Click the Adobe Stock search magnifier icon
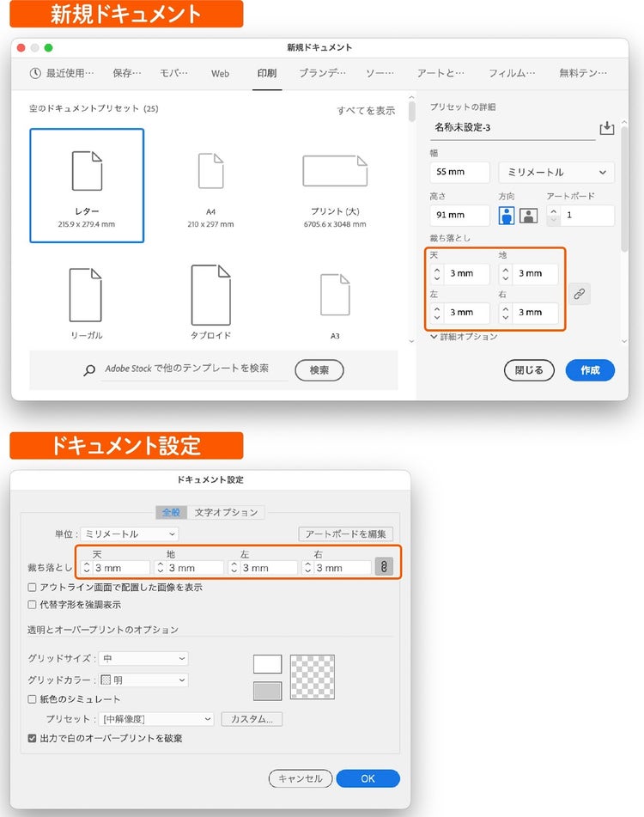This screenshot has width=644, height=817. tap(89, 370)
